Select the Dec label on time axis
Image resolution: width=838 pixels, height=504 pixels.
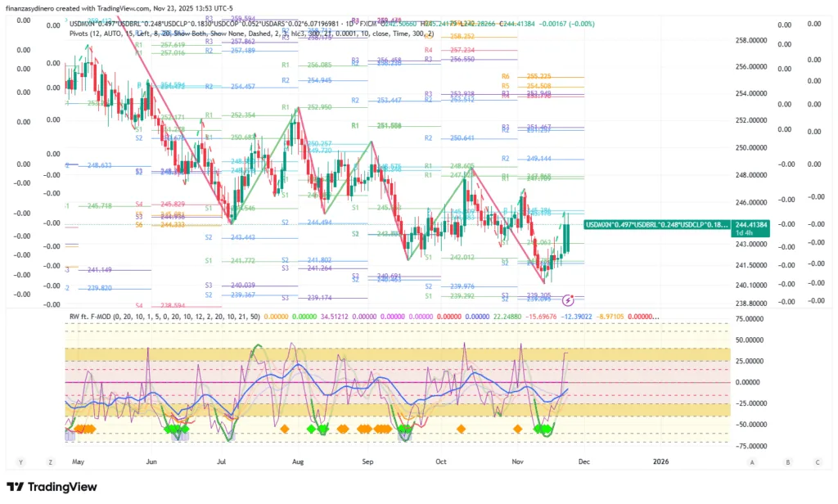(583, 461)
